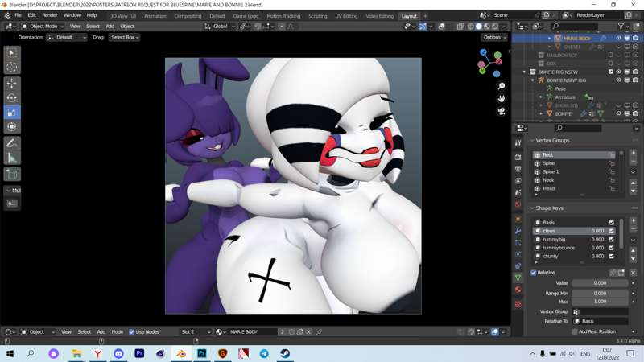Open the Relative To Basis dropdown
This screenshot has width=644, height=362.
600,321
